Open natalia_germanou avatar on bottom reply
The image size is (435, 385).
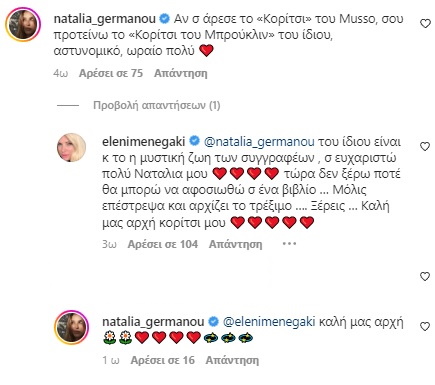[x=71, y=327]
